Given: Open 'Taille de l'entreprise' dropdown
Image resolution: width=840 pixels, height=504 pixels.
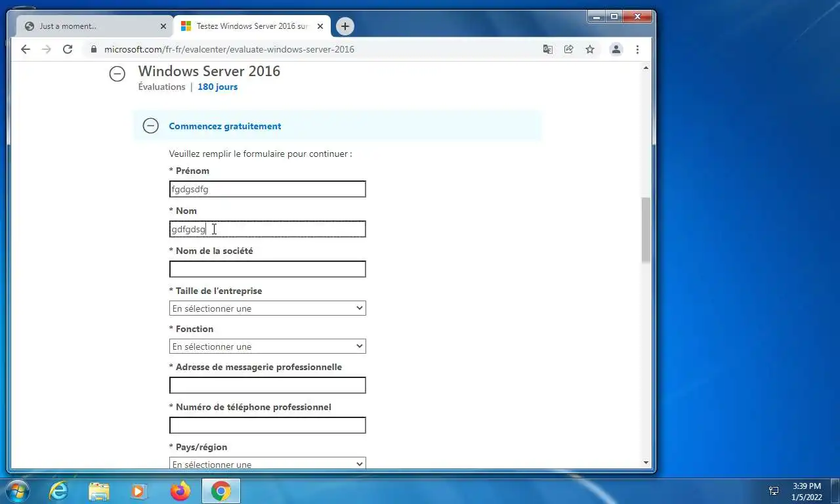Looking at the screenshot, I should tap(267, 308).
